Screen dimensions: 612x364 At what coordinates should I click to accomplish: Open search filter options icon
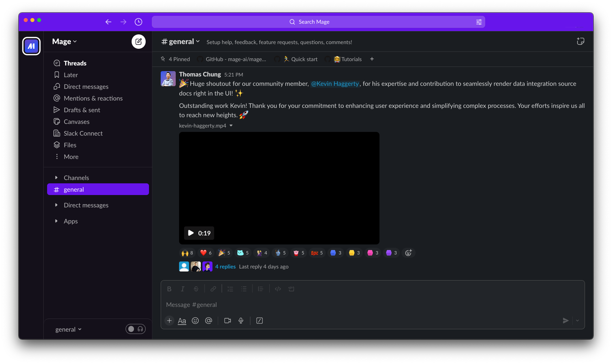coord(479,22)
